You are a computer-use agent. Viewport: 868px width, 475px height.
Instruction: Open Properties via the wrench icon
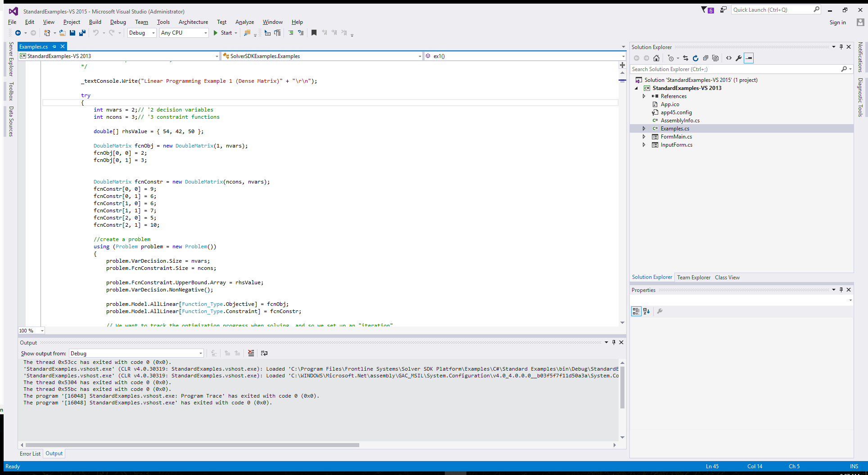pyautogui.click(x=738, y=58)
